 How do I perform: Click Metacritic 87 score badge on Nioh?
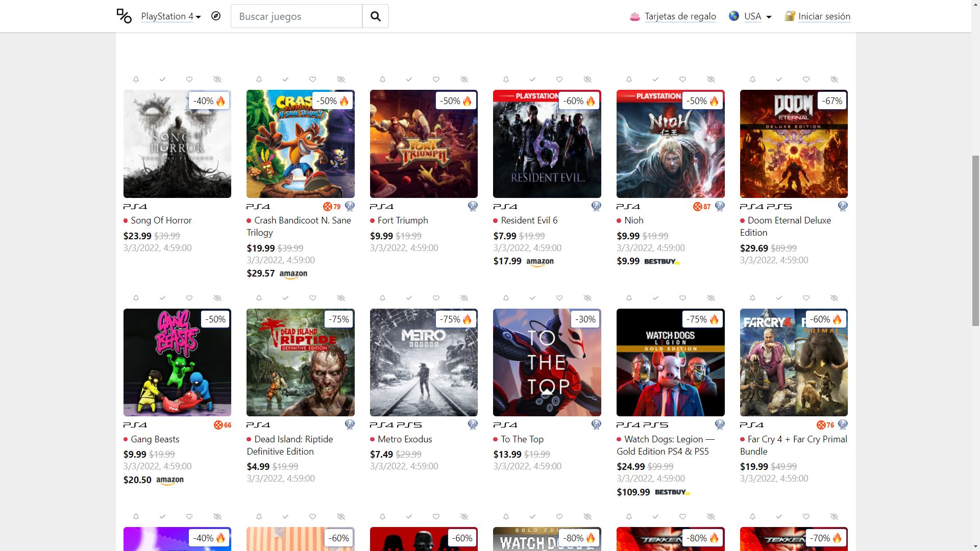pyautogui.click(x=702, y=207)
